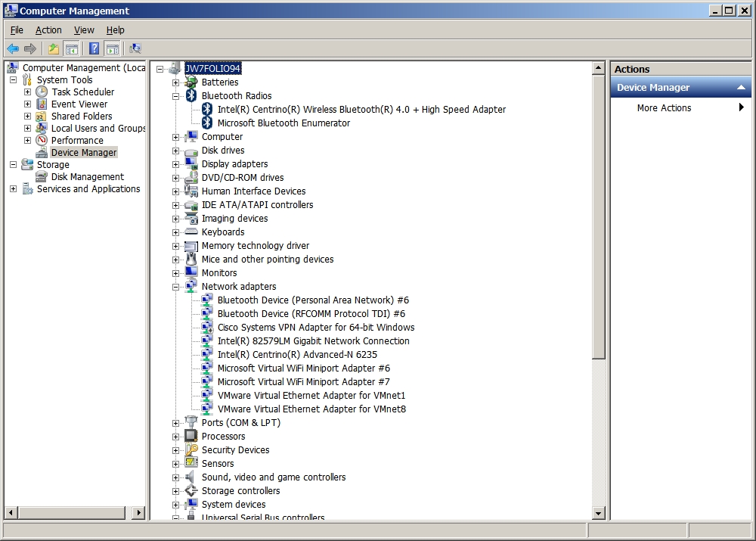Viewport: 756px width, 541px height.
Task: Click the Bluetooth Radios icon
Action: (191, 95)
